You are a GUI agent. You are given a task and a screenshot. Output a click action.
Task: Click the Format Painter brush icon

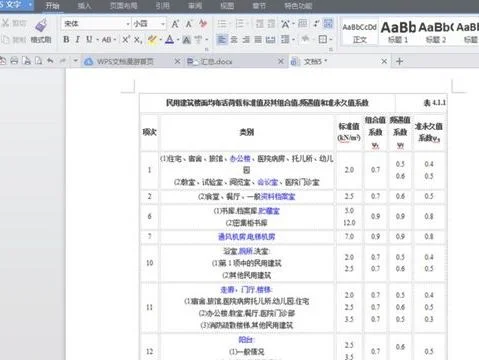pos(41,26)
